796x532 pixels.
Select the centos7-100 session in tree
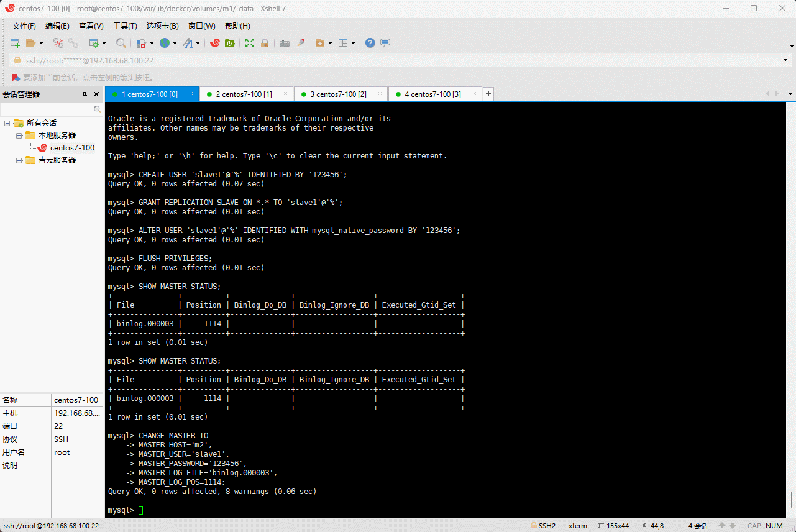[x=72, y=148]
